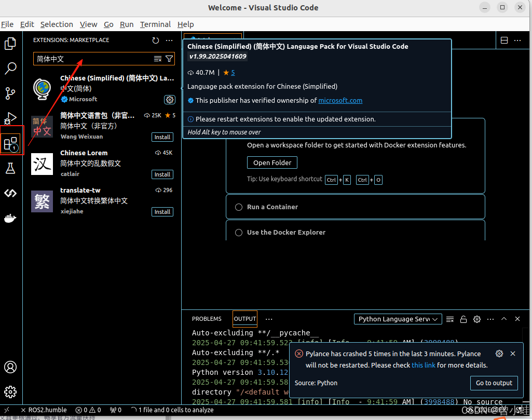This screenshot has width=532, height=420.
Task: Dismiss the Pylance crash notification
Action: click(513, 354)
